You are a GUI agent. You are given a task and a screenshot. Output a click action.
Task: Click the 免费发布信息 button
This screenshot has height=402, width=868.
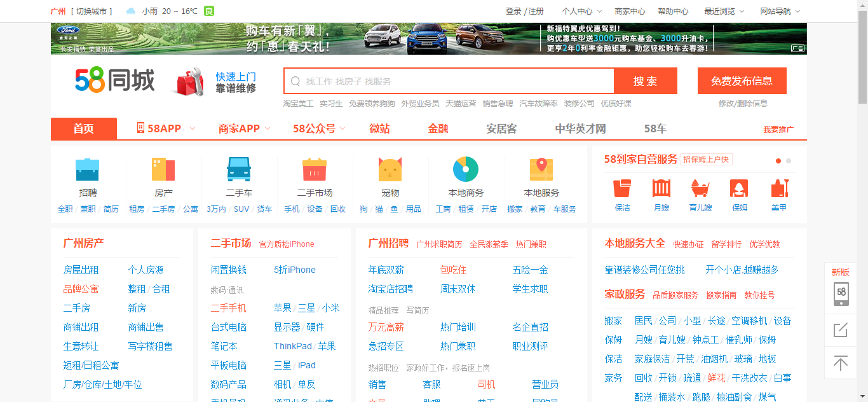point(742,81)
